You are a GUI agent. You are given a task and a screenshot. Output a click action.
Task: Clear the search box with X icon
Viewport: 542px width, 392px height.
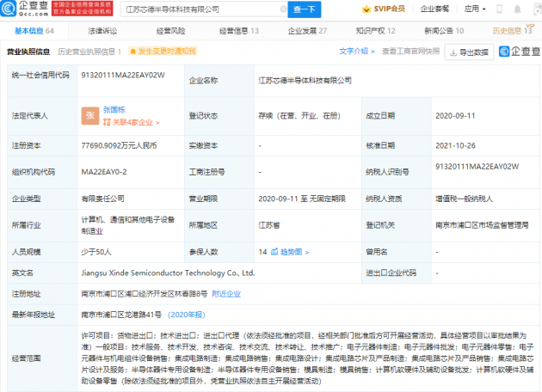click(274, 9)
